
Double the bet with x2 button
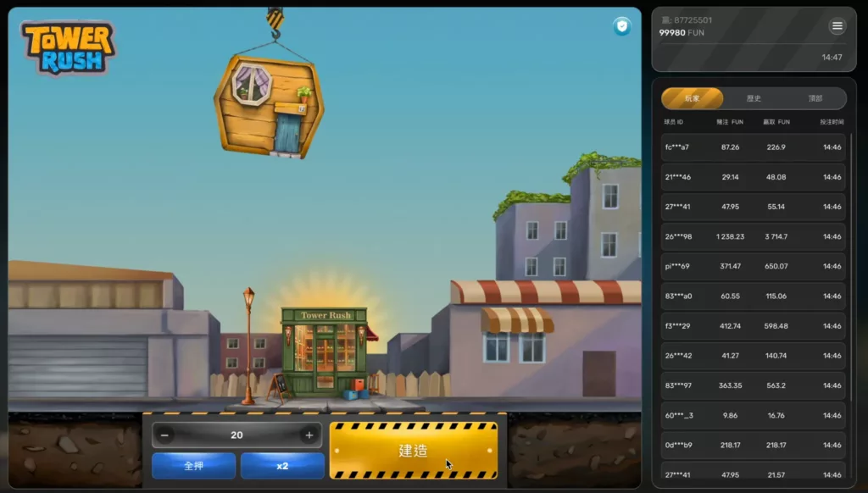[x=282, y=466]
